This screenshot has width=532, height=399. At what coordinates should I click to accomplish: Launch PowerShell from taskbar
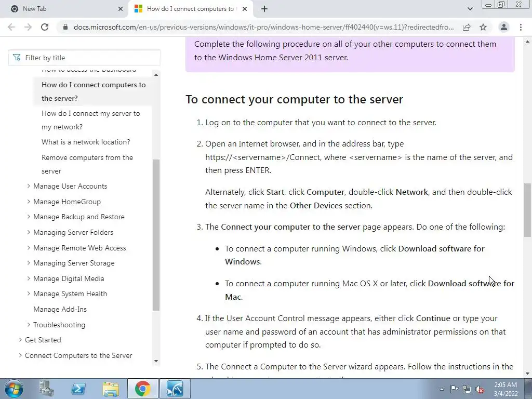click(78, 389)
